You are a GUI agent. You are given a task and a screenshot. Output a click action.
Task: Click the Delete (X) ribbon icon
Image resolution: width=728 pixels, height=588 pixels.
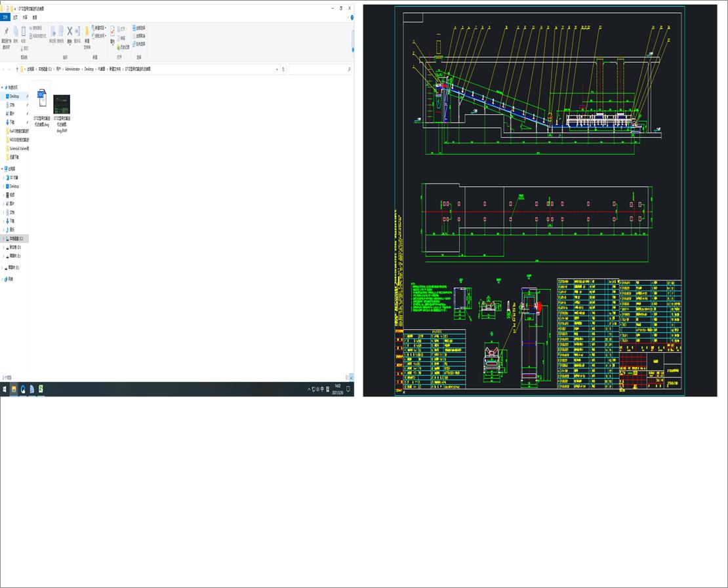coord(70,31)
